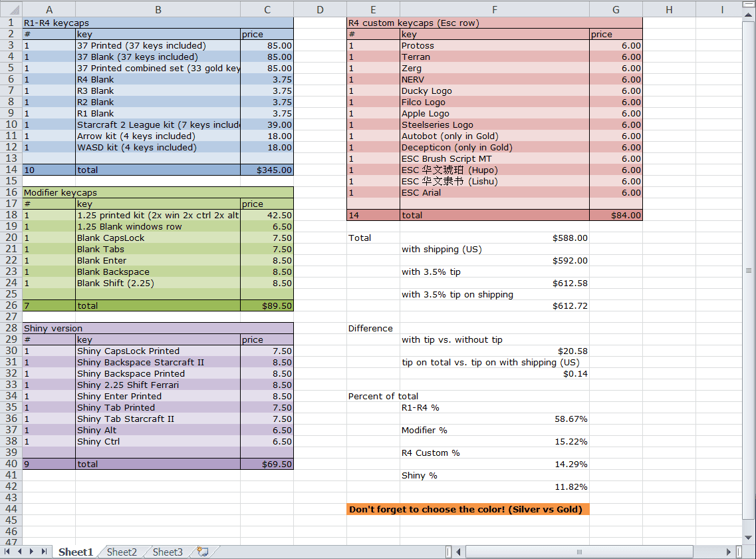Open the Sheet3 tab
This screenshot has height=559, width=756.
pos(168,552)
